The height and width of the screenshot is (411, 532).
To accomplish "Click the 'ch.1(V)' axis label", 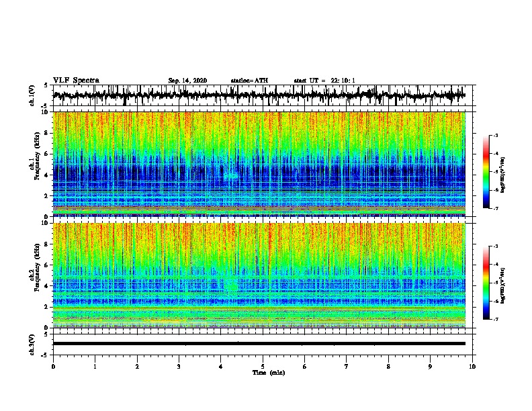I will (x=32, y=95).
